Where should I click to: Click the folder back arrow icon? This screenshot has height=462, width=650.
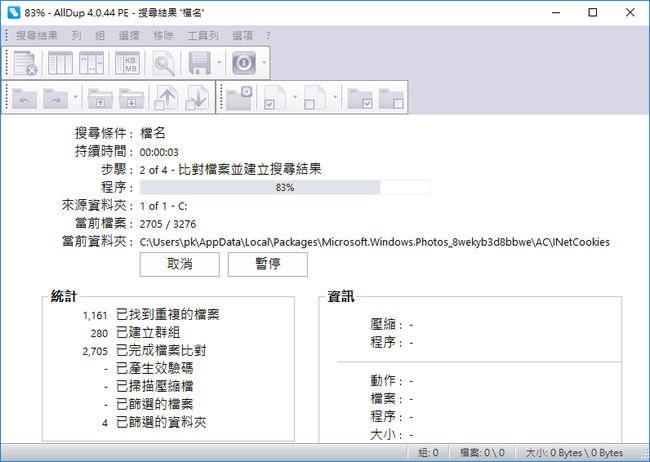tap(24, 98)
